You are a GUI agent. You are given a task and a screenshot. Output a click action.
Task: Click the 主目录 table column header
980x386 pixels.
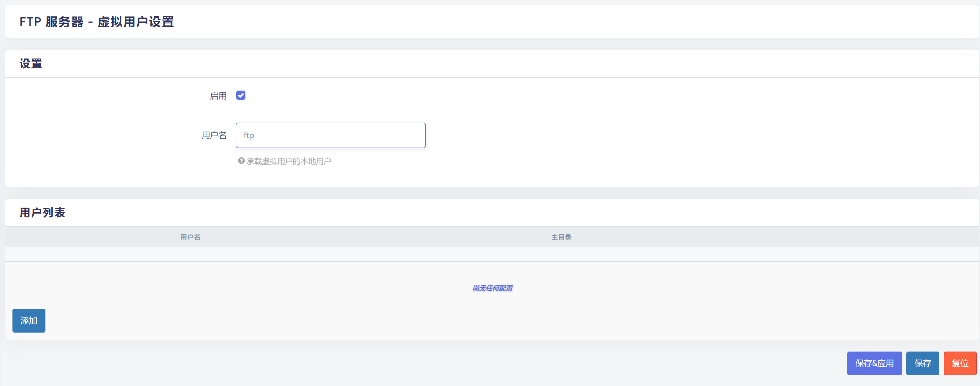click(561, 237)
